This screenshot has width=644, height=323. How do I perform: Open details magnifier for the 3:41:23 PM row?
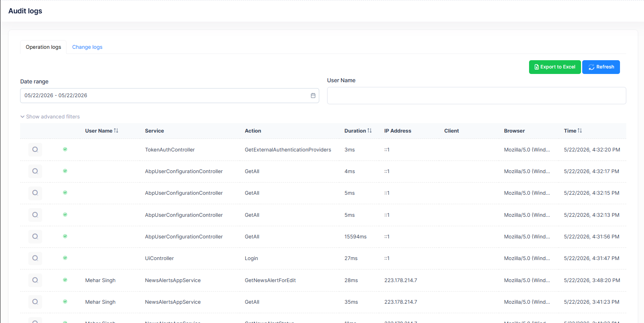[35, 302]
